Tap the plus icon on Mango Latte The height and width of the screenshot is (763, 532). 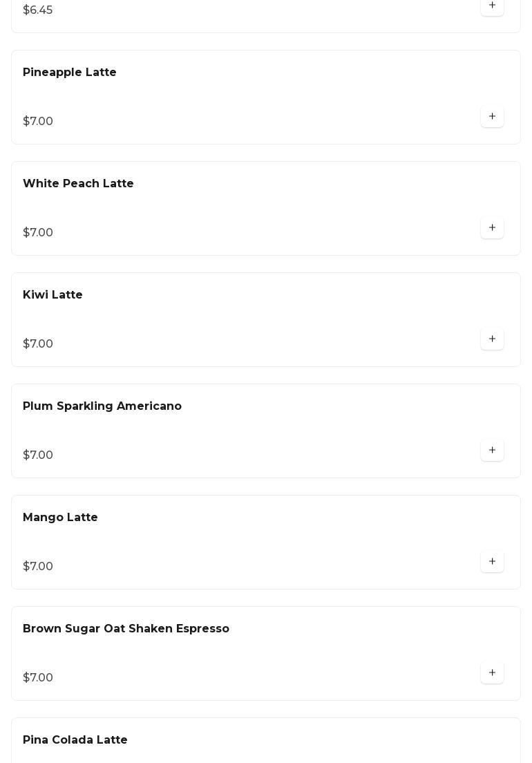click(x=492, y=562)
